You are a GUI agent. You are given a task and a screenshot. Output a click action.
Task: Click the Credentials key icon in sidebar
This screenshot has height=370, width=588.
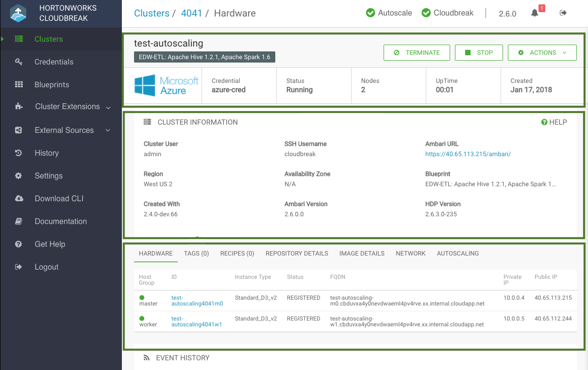pyautogui.click(x=19, y=62)
